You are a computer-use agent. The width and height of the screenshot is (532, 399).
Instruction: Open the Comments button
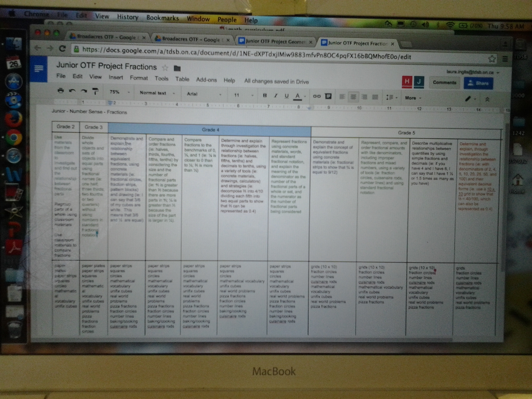click(x=444, y=83)
